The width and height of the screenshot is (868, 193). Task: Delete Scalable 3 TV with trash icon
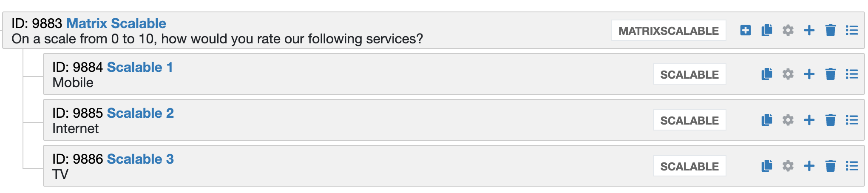[x=830, y=166]
